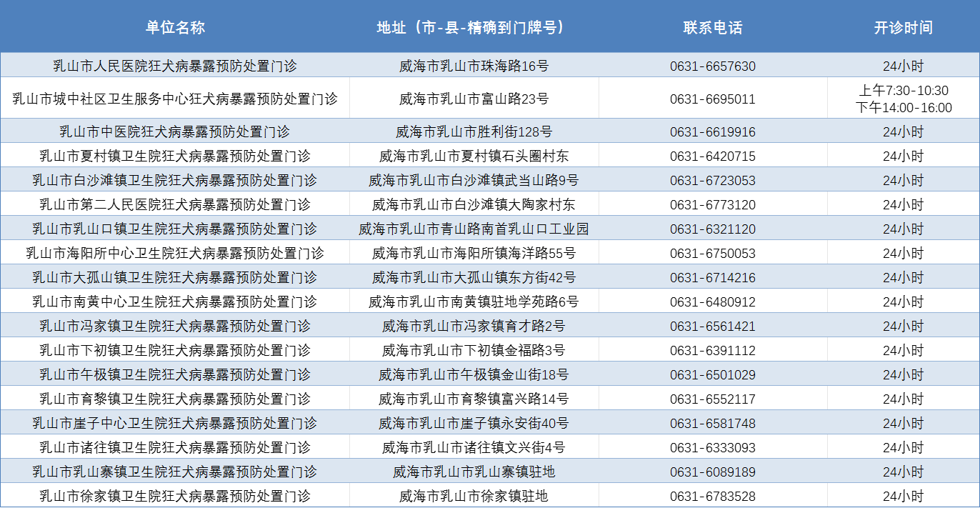The image size is (980, 508).
Task: Select 乳山市大孤山镇卫生院 clinic name cell
Action: click(x=175, y=277)
